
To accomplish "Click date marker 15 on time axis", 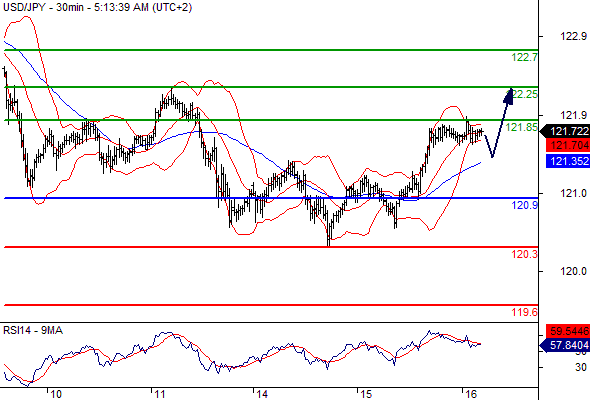I will (x=366, y=394).
